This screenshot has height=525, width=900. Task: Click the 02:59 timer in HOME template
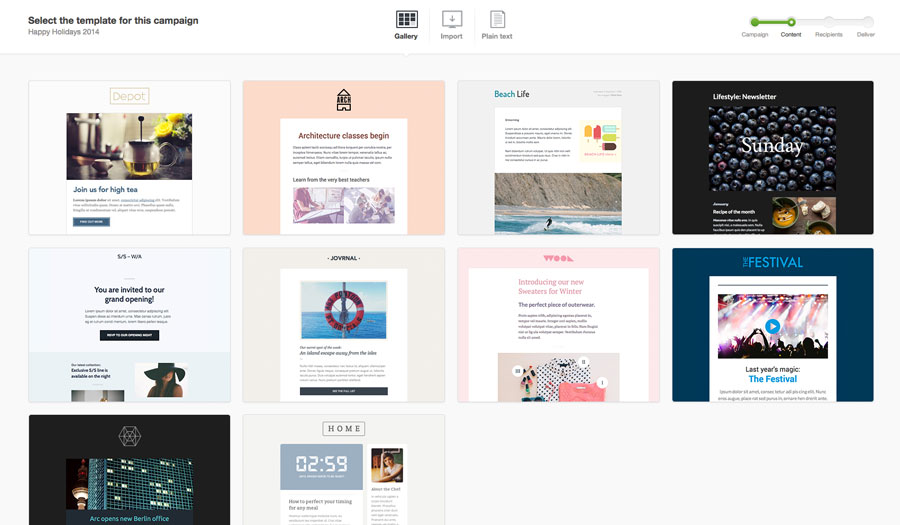(x=321, y=464)
